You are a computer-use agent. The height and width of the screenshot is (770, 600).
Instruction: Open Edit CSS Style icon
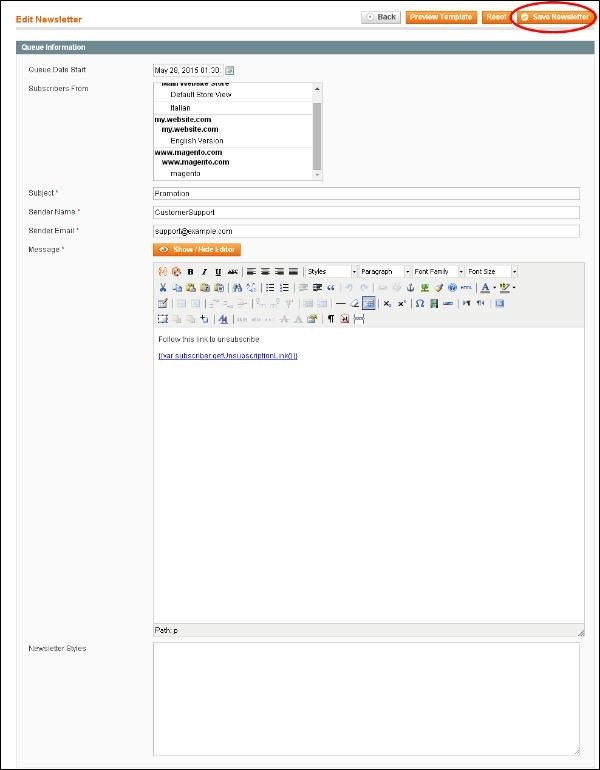(x=223, y=319)
